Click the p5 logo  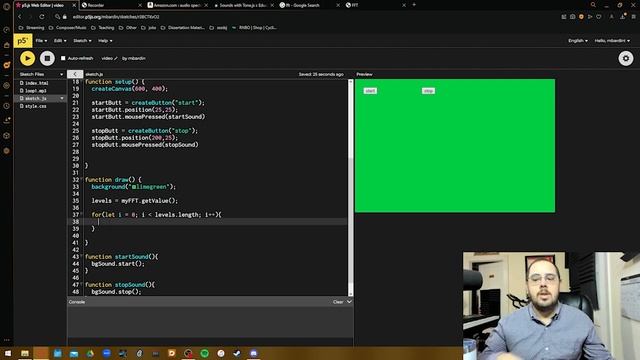click(22, 41)
